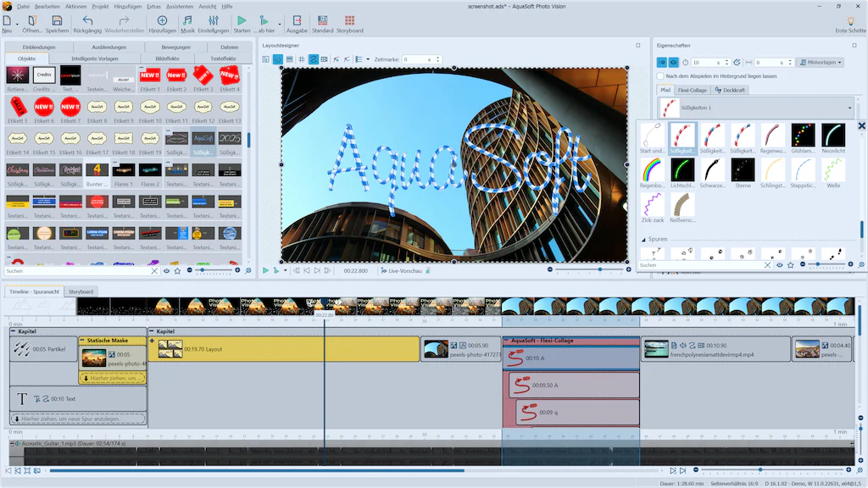The height and width of the screenshot is (488, 868).
Task: Select the Credits object in toolbox
Action: [x=44, y=79]
